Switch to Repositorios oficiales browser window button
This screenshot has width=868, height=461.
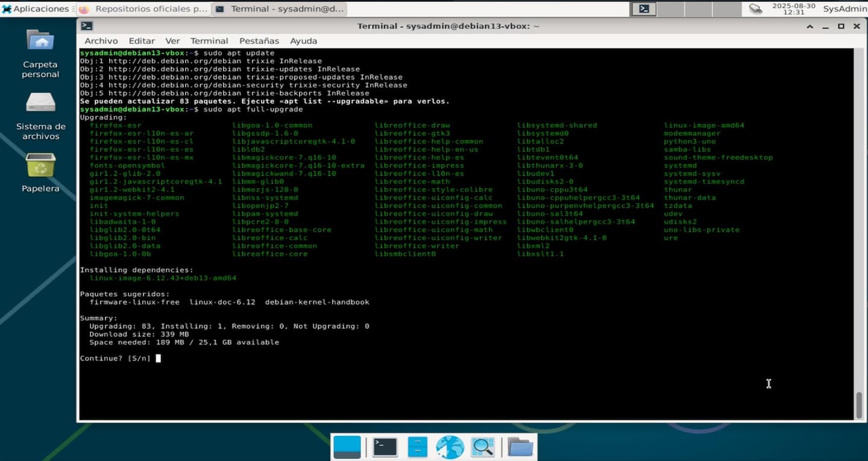143,9
